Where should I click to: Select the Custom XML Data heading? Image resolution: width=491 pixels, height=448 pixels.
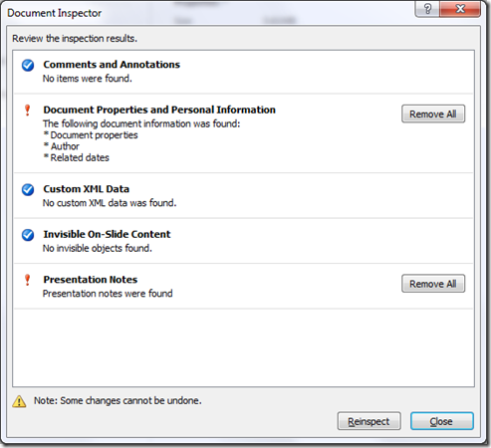87,189
